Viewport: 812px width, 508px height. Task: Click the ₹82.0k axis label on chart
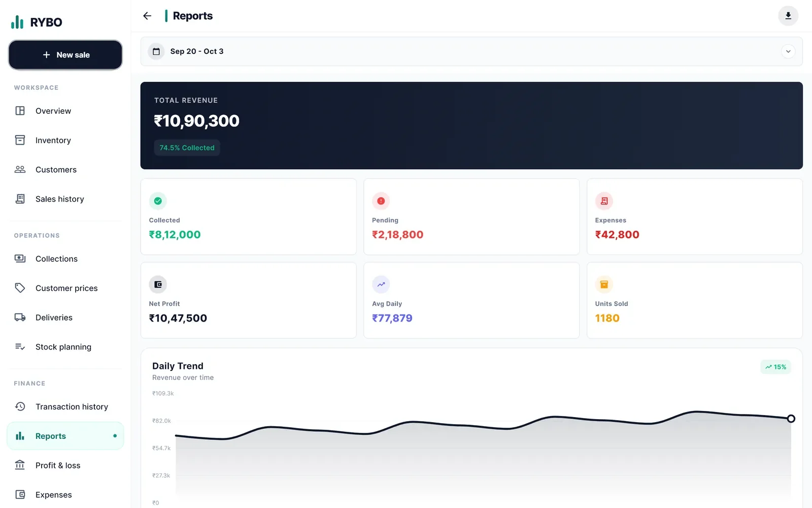coord(161,421)
